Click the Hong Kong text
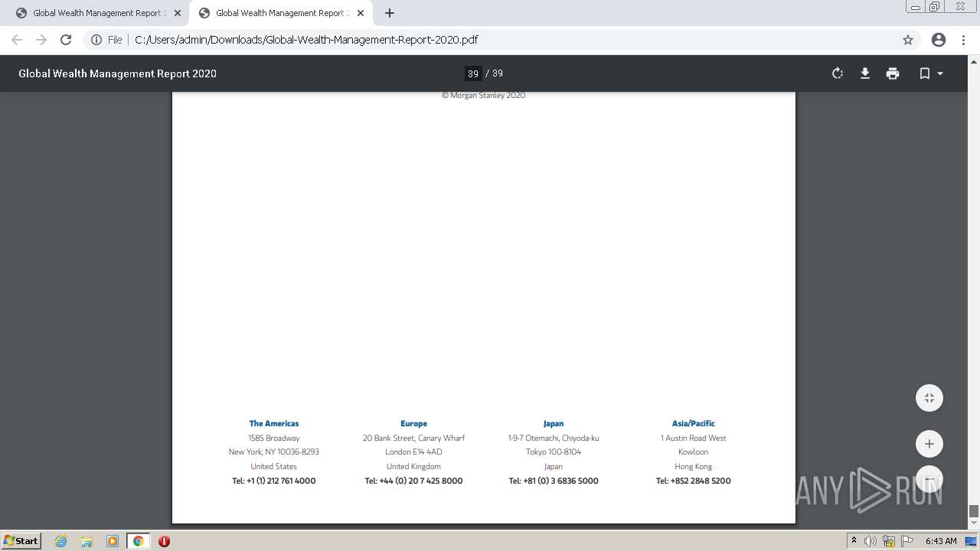This screenshot has height=551, width=980. click(x=694, y=466)
